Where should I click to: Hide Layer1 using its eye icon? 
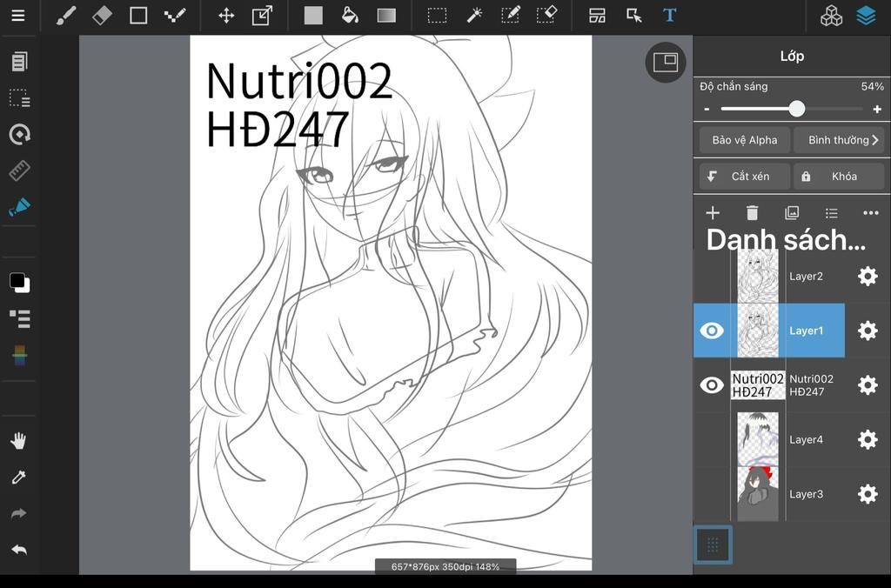(712, 331)
